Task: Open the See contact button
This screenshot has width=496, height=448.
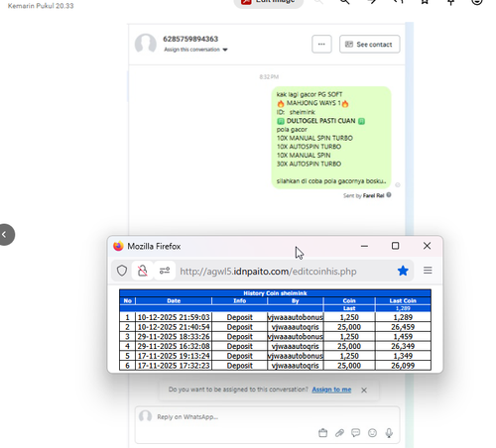Action: (x=369, y=45)
